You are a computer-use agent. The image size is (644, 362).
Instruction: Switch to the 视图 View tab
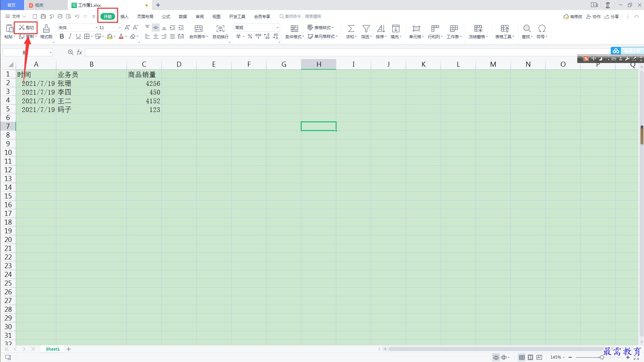tap(216, 16)
